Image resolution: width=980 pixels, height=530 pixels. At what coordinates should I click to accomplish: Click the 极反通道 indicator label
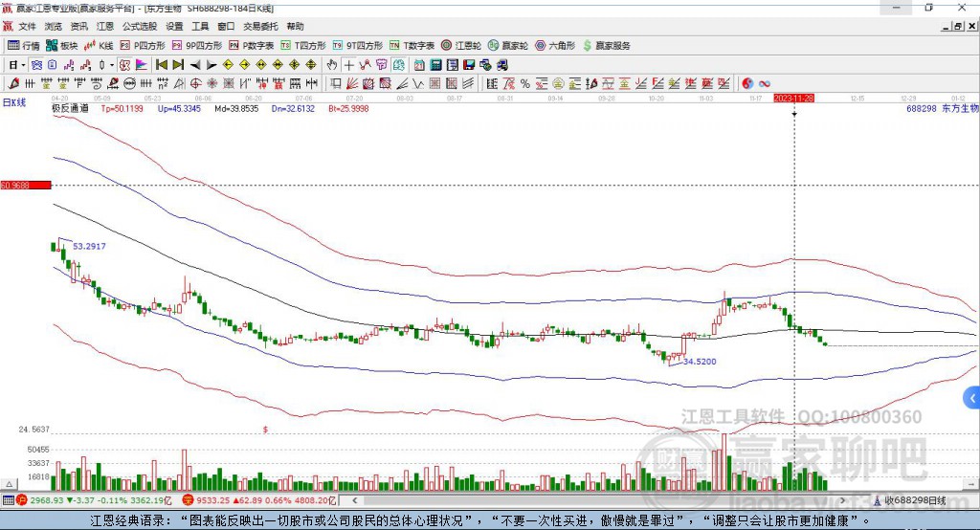70,108
